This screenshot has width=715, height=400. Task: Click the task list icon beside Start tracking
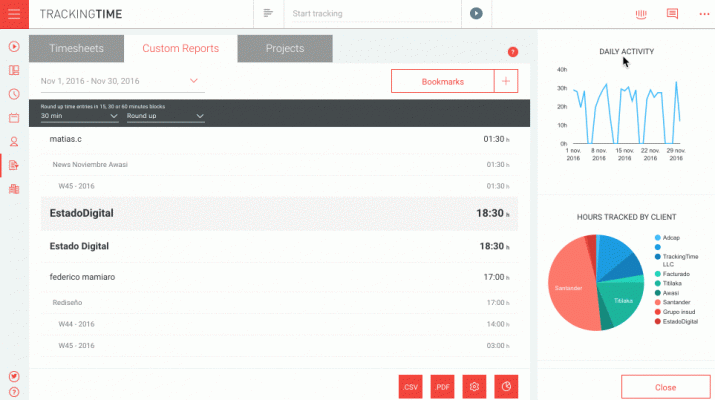pos(268,13)
